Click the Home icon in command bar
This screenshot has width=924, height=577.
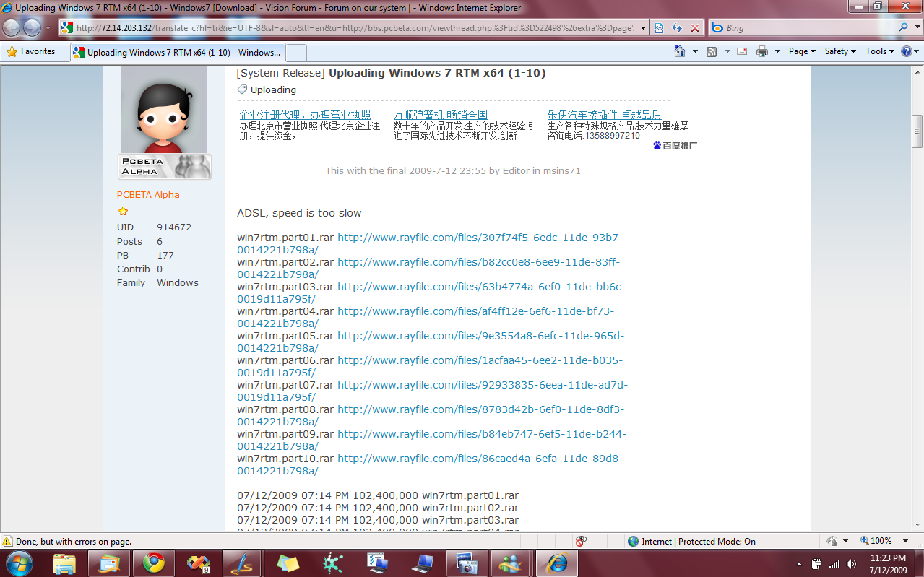[679, 51]
